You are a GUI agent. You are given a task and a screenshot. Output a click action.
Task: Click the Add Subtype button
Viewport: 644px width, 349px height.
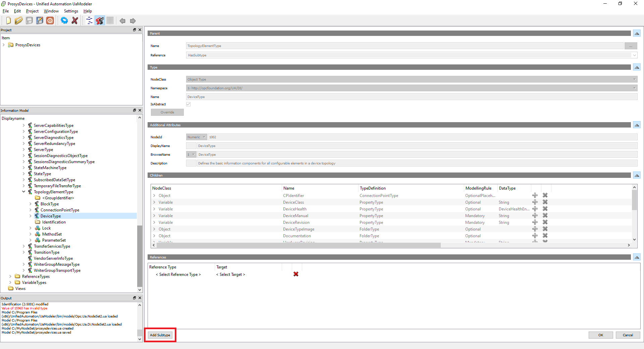pos(160,335)
